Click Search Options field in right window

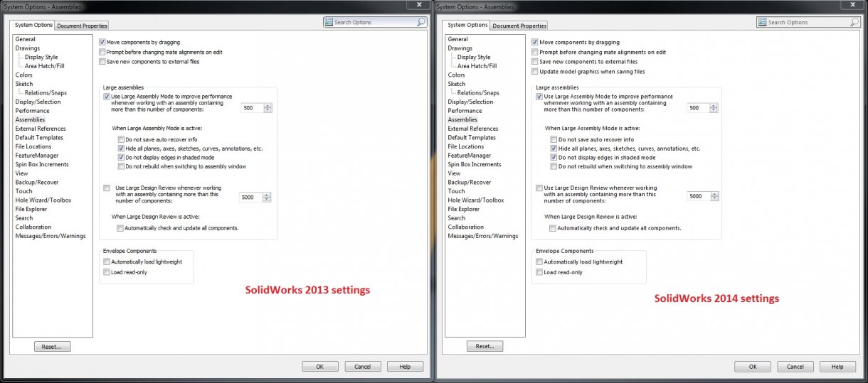pos(808,22)
